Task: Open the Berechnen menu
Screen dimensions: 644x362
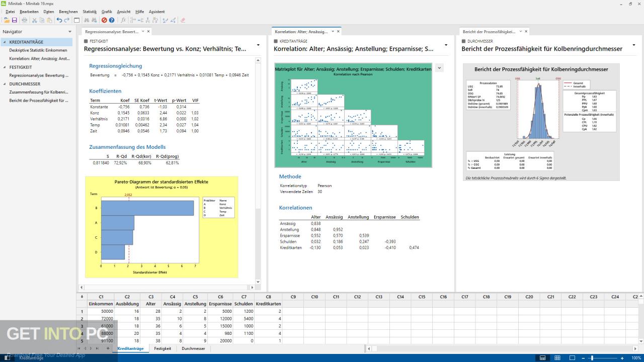Action: (68, 11)
